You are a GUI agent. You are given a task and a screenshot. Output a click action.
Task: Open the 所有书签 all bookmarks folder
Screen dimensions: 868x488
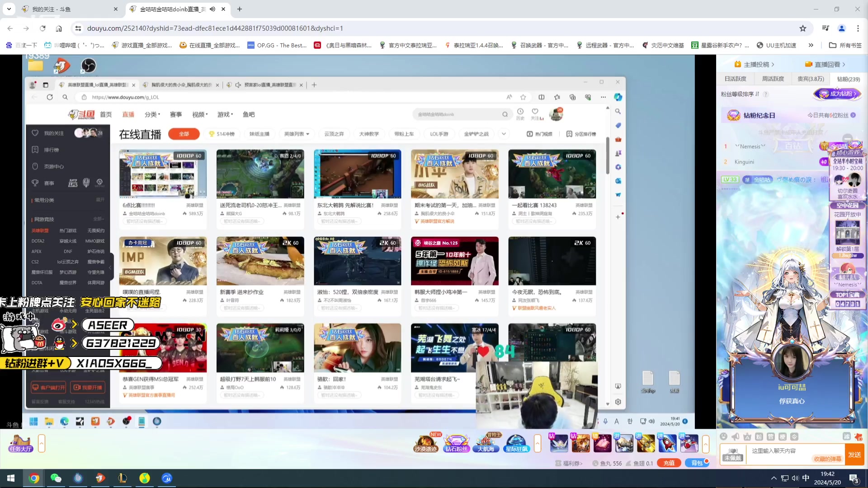(845, 45)
